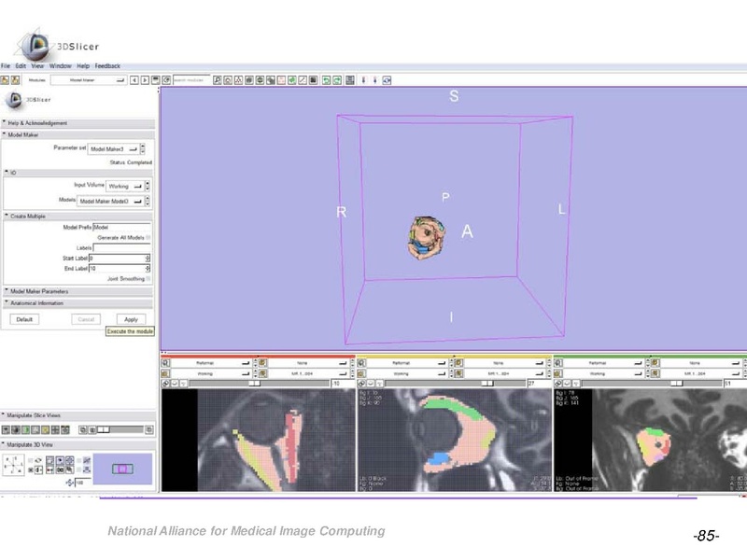Open the View menu
The height and width of the screenshot is (560, 747).
coord(37,65)
